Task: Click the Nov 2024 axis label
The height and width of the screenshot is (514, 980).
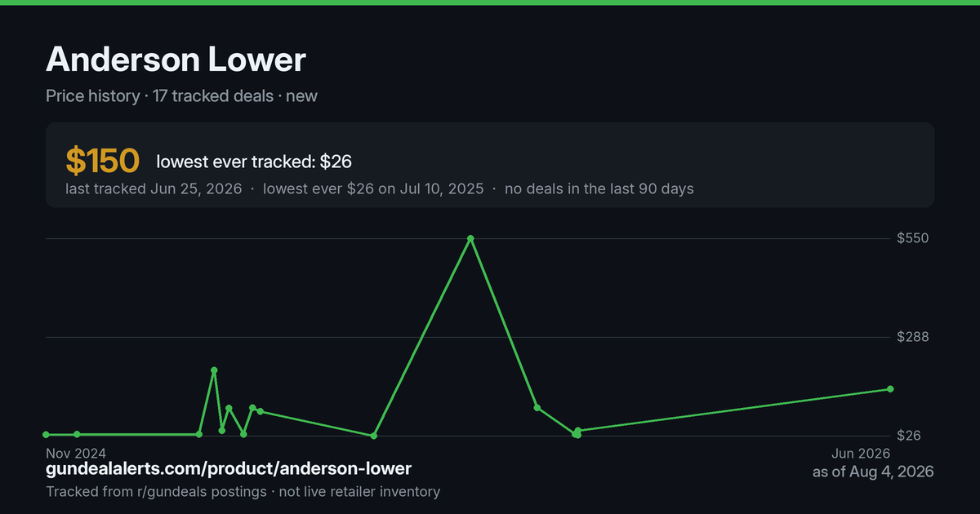Action: [x=76, y=453]
